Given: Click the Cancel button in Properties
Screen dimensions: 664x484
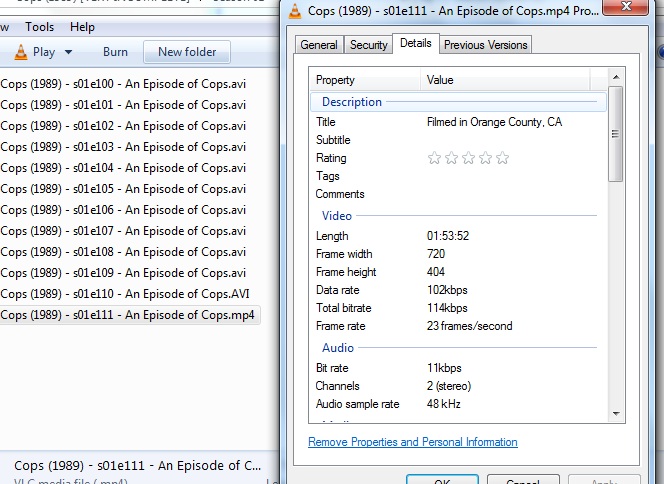Looking at the screenshot, I should [x=523, y=480].
